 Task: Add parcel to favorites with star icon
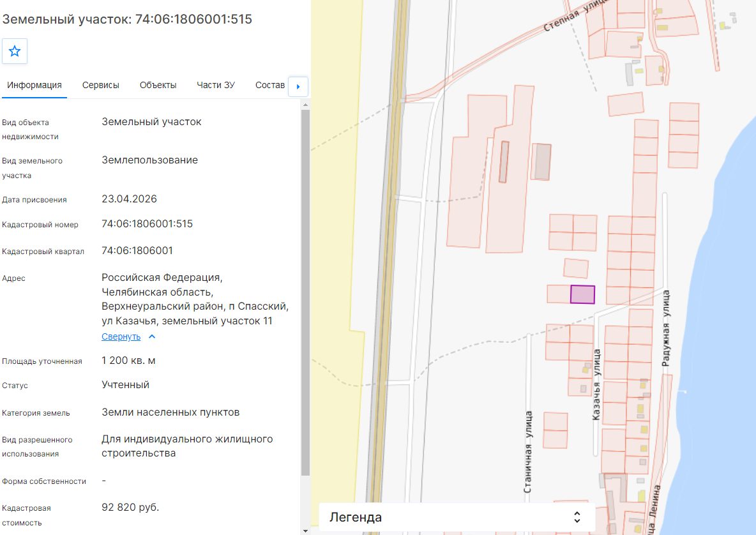[x=15, y=51]
